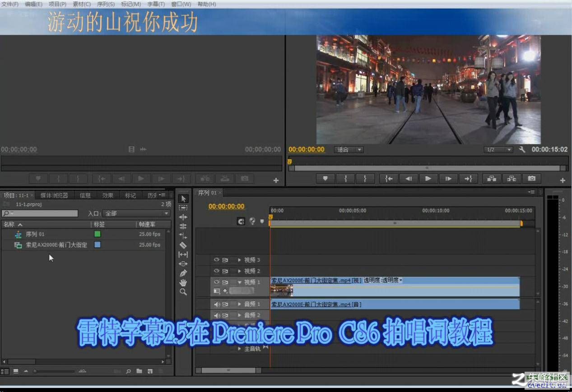
Task: Expand the 视频 2 track
Action: [240, 271]
